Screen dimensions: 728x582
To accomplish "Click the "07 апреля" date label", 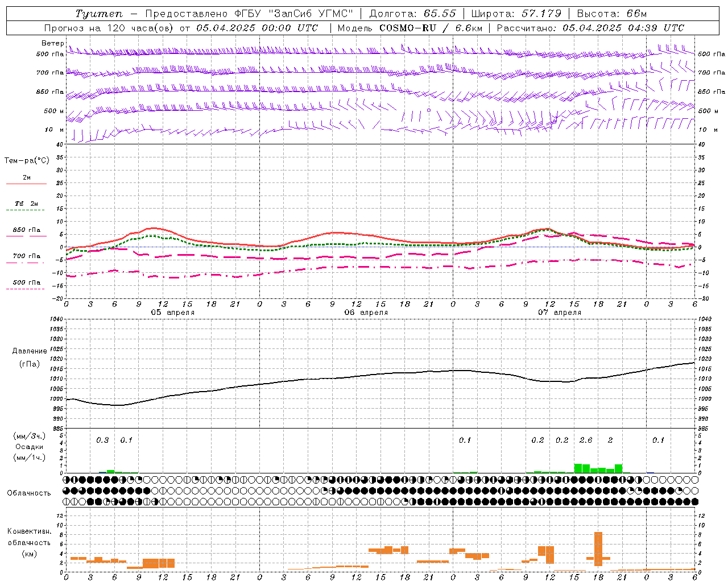I will pyautogui.click(x=559, y=313).
